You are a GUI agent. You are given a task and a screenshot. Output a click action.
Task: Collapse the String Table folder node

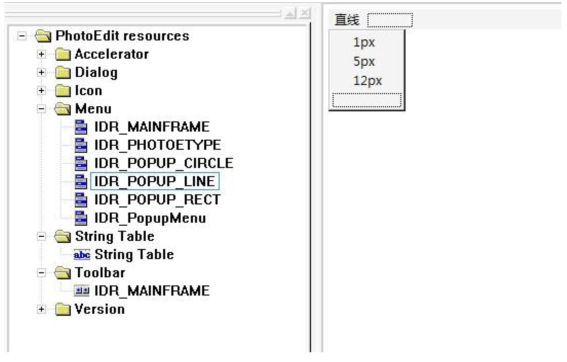coord(41,237)
